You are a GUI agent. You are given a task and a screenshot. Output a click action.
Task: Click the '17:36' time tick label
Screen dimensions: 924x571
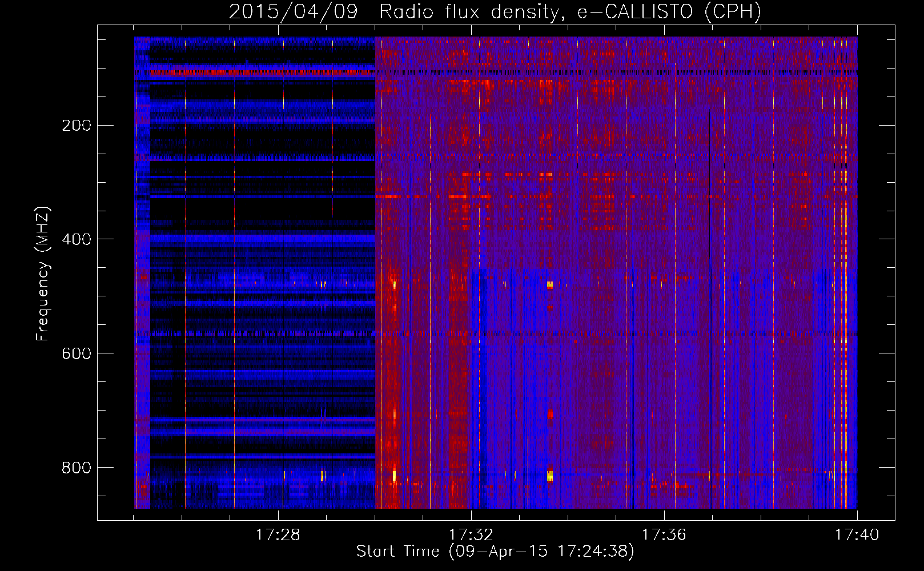click(664, 534)
